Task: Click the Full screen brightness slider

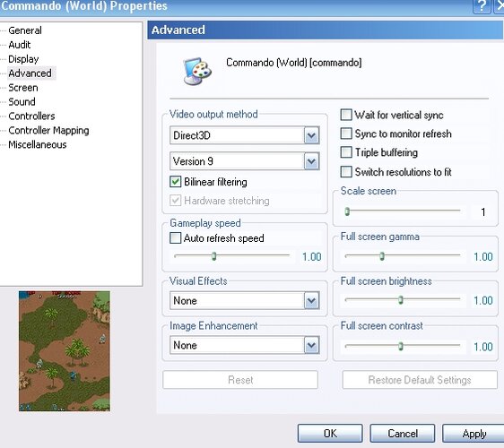Action: [403, 299]
